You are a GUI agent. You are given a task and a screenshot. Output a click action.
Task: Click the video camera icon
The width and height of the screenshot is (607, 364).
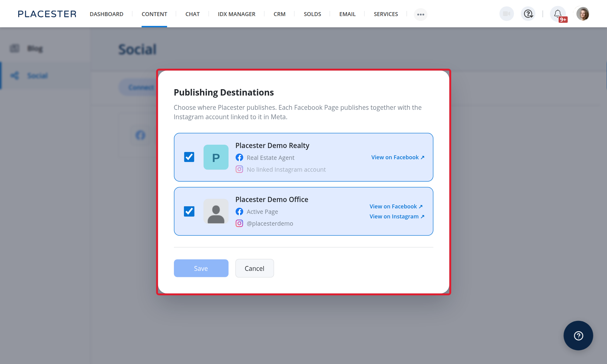click(507, 14)
